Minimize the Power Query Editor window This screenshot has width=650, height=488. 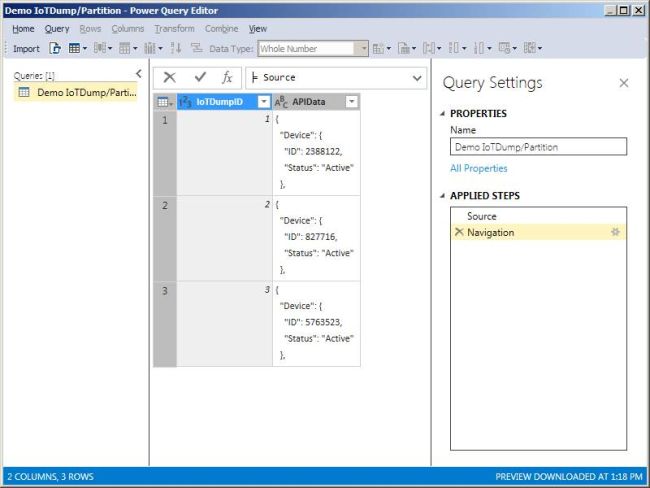[610, 10]
